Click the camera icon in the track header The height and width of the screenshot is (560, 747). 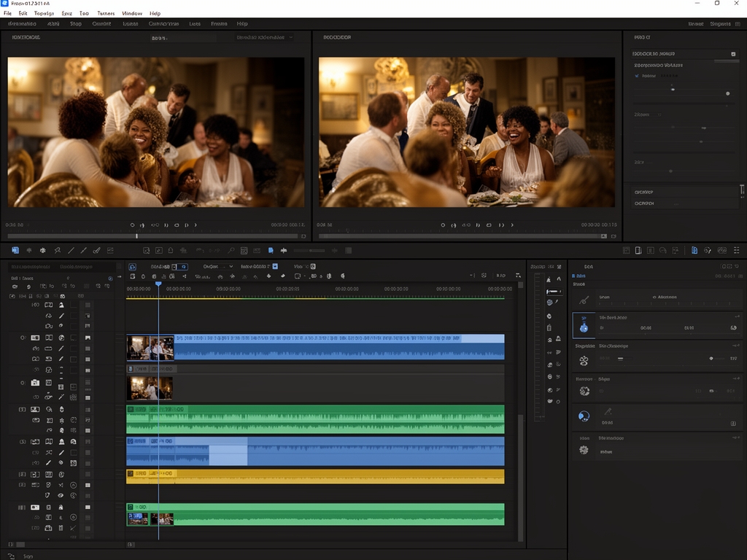click(x=35, y=383)
